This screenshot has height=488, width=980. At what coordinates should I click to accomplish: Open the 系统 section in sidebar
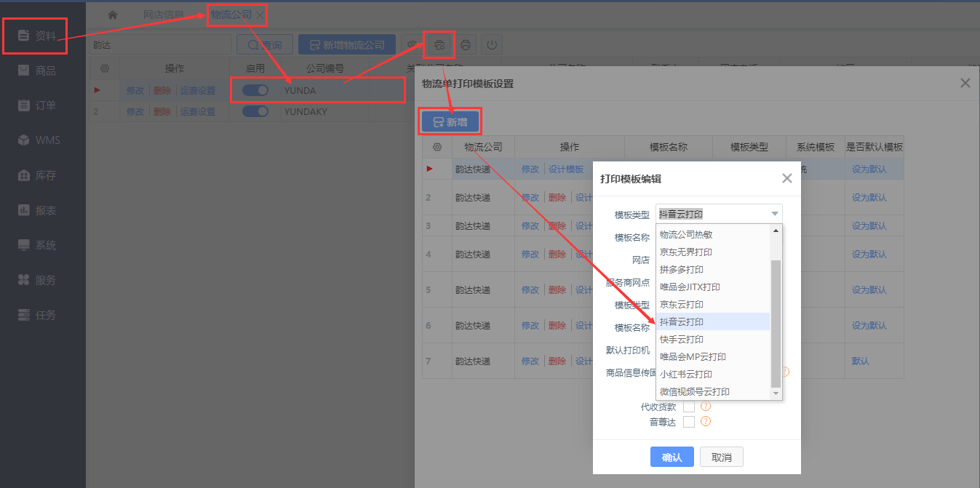(38, 245)
